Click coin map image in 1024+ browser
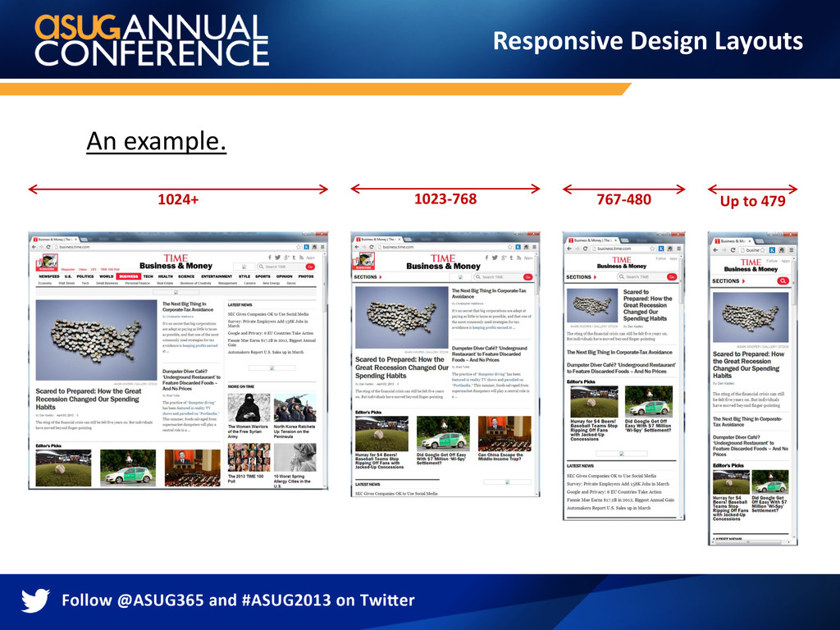The image size is (840, 630). click(x=97, y=340)
